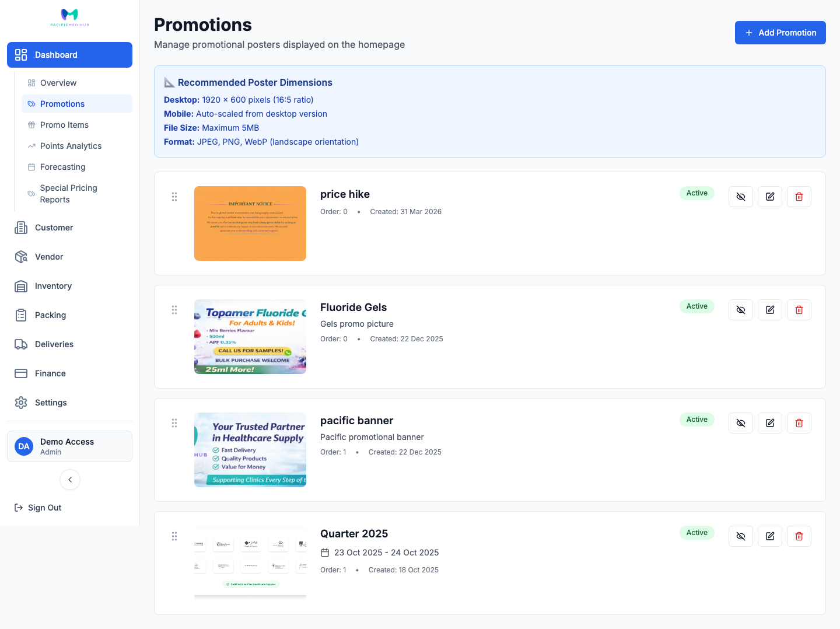Open Special Pricing Reports

click(x=77, y=194)
